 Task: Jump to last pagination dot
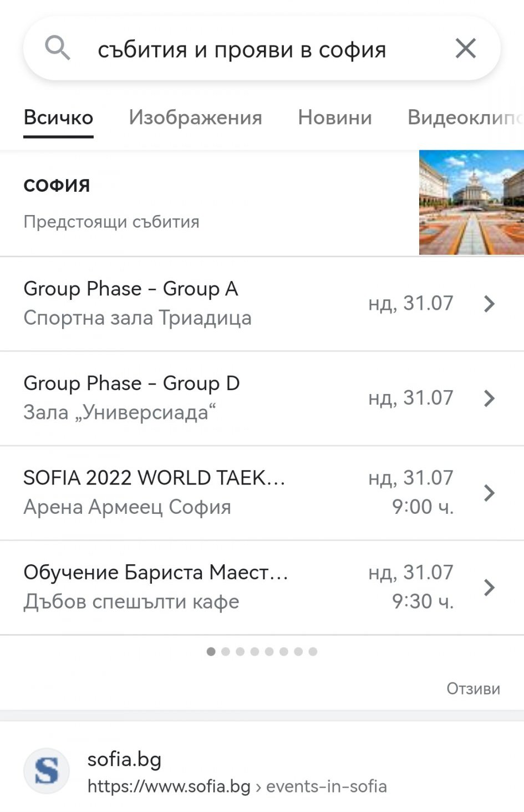(313, 651)
